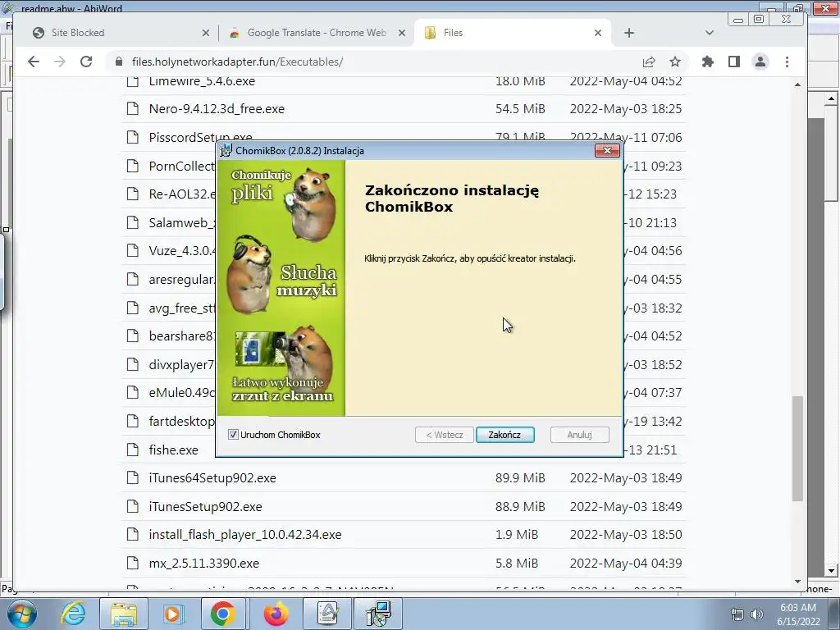
Task: Uncheck the Uruchom ChomikBox checkbox
Action: pos(233,435)
